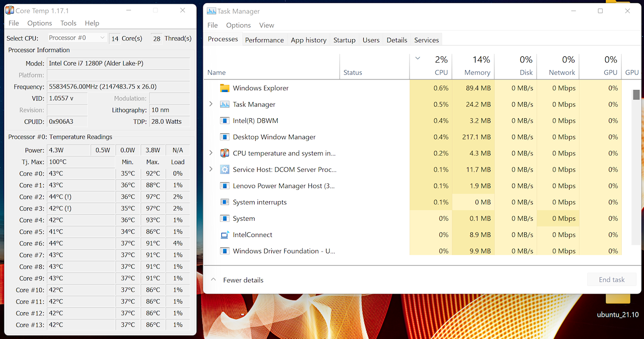644x339 pixels.
Task: Click the Core #6 load value 4%
Action: pyautogui.click(x=178, y=243)
